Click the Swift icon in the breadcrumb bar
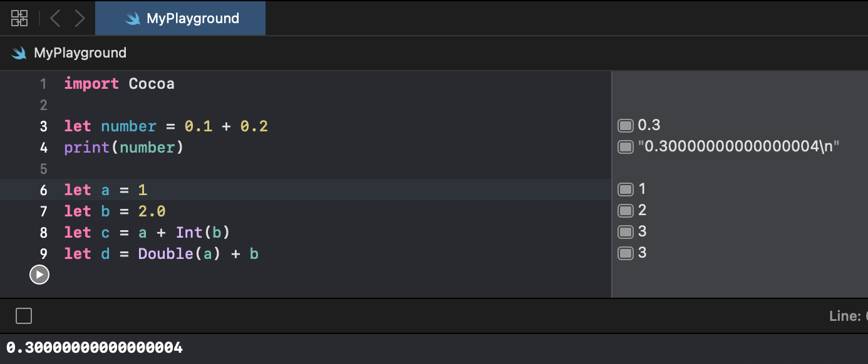868x364 pixels. [19, 53]
